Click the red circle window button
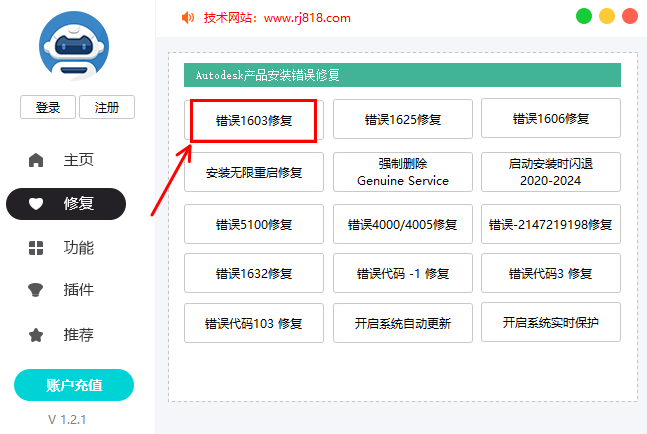647x434 pixels. pyautogui.click(x=630, y=16)
